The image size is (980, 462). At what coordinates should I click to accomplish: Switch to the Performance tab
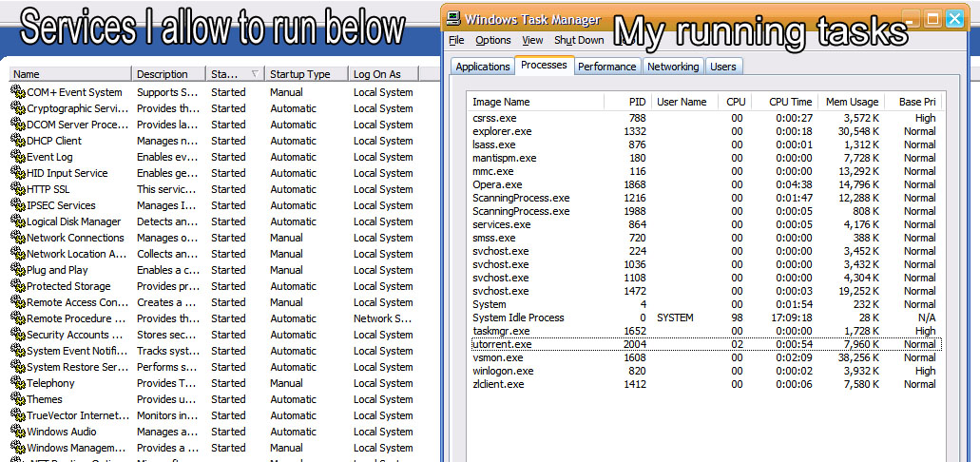[606, 67]
